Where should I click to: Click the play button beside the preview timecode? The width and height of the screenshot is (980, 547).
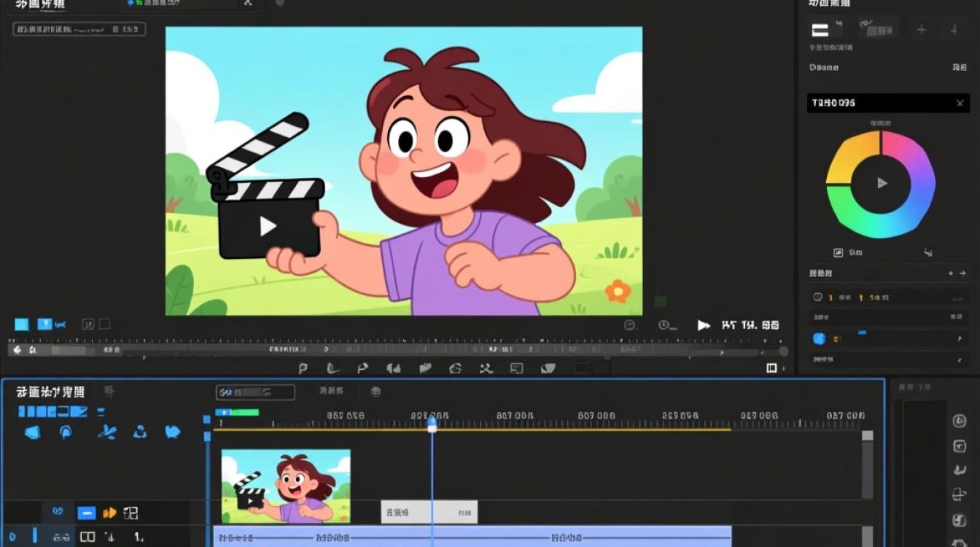click(703, 325)
